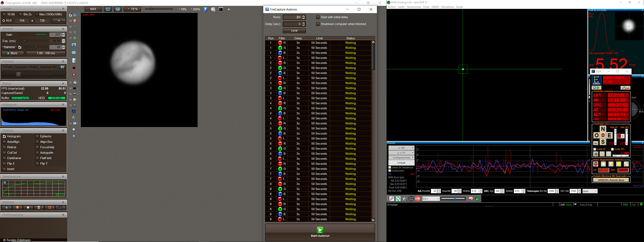Enable the AutoAlign option checkbox

point(4,142)
